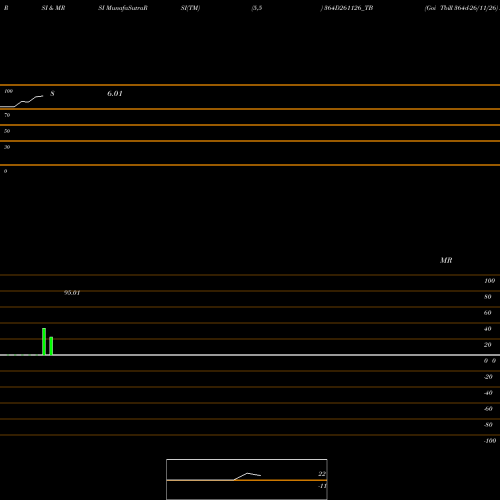Screen dimensions: 500x500
Task: Click the 95.01 value in lower panel
Action: [x=72, y=293]
